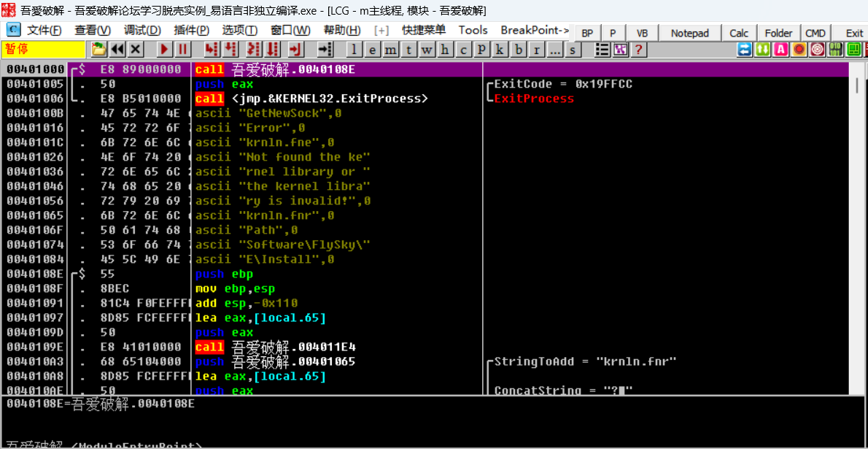Open the 查看(V) menu

click(x=93, y=30)
